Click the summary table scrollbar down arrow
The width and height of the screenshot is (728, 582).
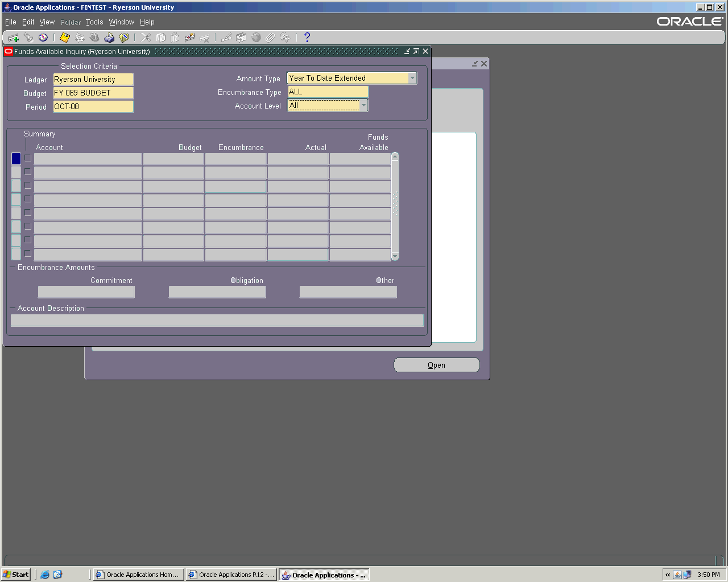pyautogui.click(x=395, y=257)
